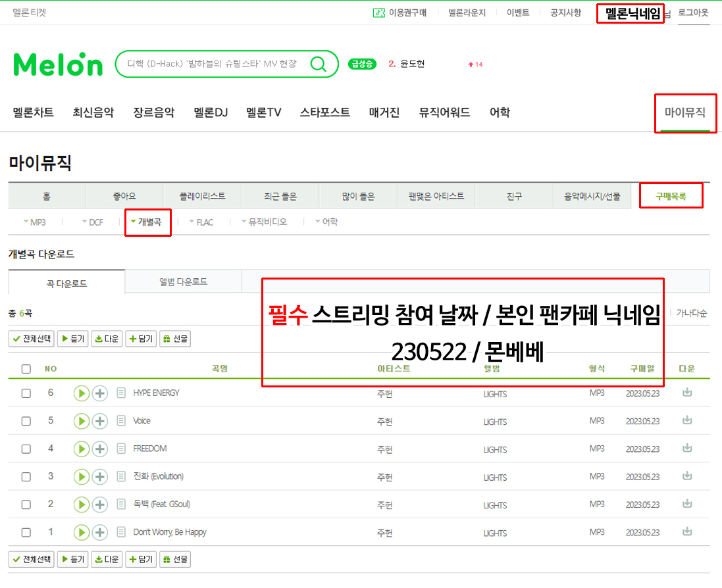The image size is (722, 588).
Task: Open the 이용권구매 link
Action: (400, 13)
